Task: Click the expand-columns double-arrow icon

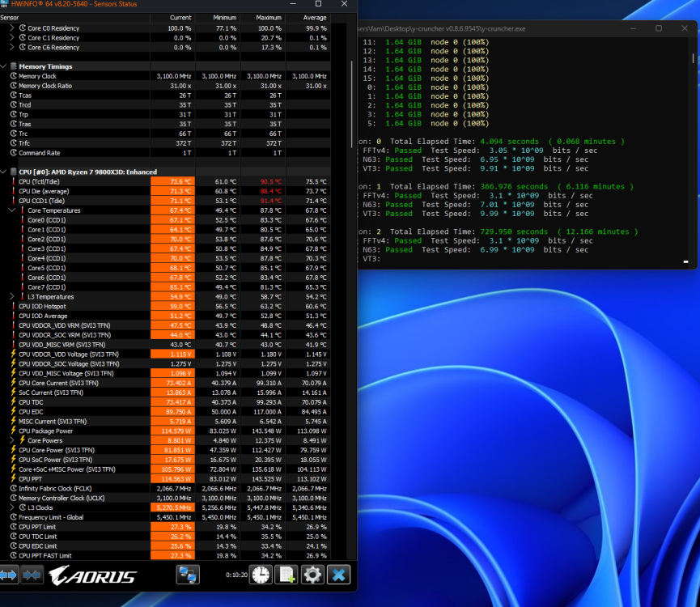Action: tap(10, 575)
